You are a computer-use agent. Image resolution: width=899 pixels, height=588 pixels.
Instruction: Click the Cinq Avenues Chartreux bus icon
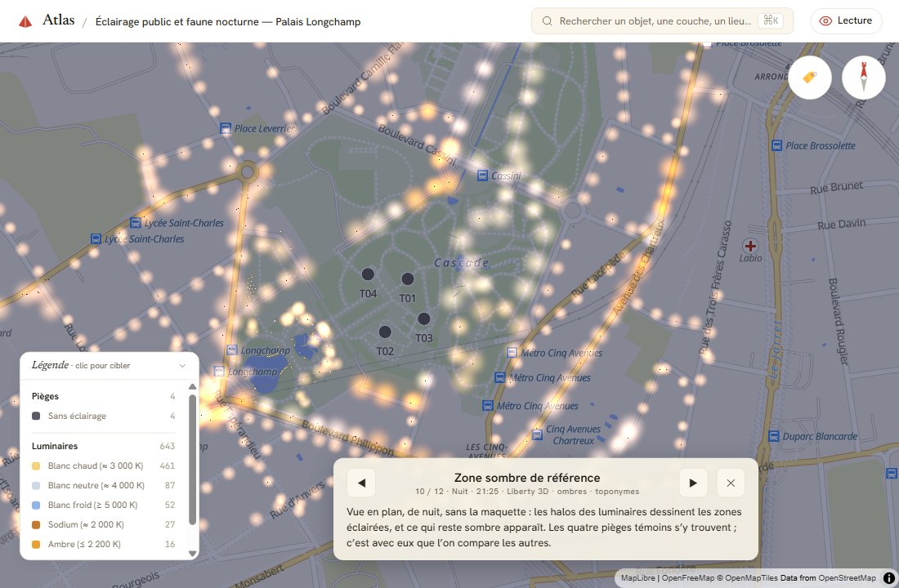pos(537,434)
